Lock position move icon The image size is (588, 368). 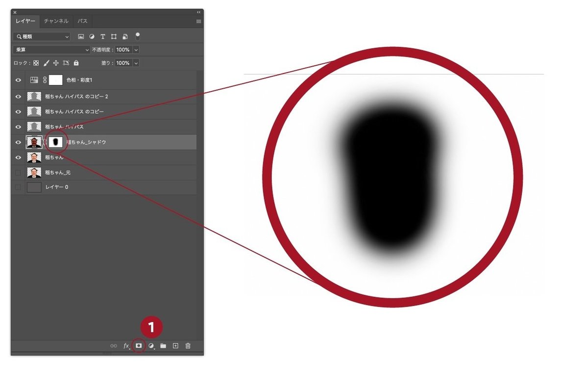point(56,63)
